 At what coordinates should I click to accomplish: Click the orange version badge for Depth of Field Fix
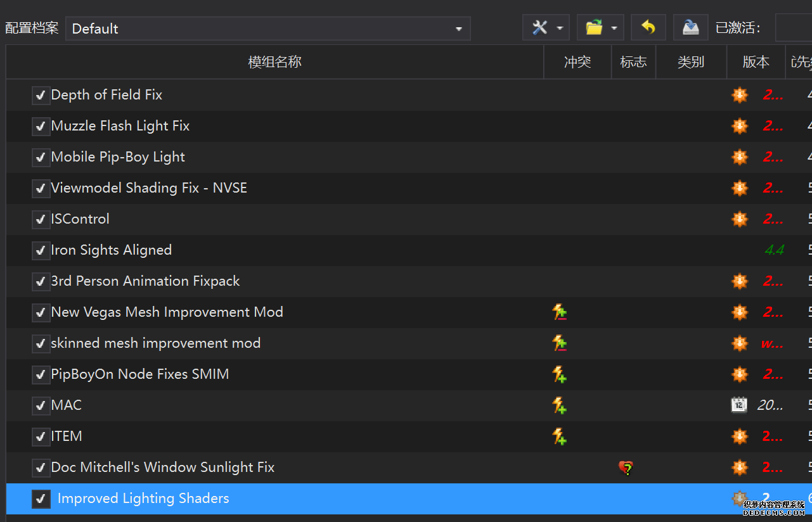(x=740, y=95)
